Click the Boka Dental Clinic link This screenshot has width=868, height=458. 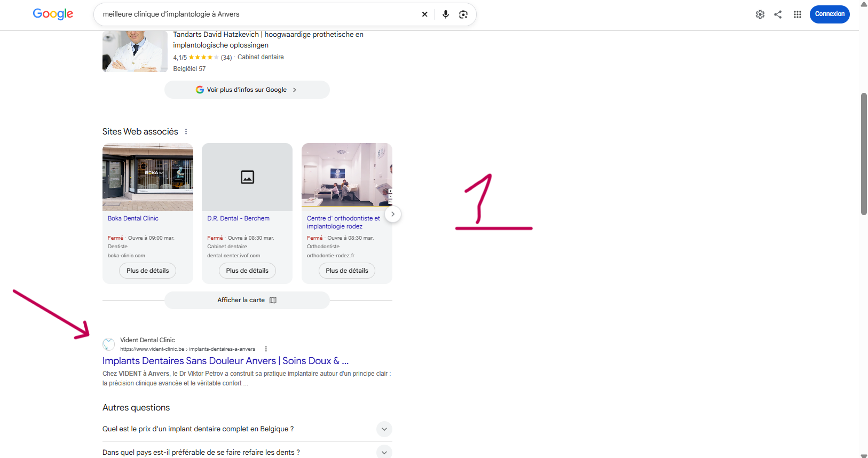tap(133, 218)
